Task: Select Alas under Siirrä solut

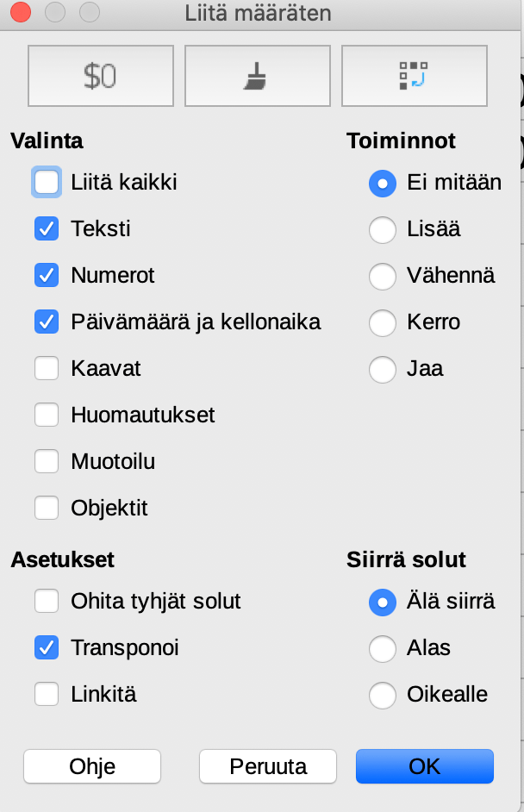Action: click(x=382, y=648)
